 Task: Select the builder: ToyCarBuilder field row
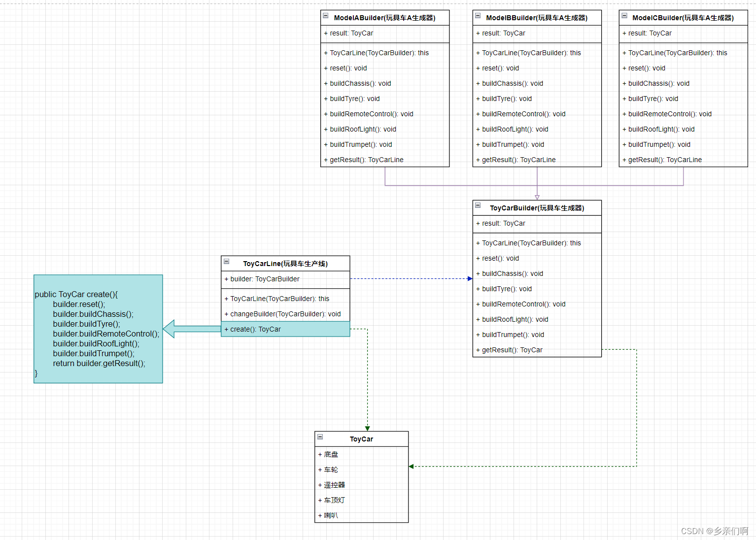tap(286, 279)
